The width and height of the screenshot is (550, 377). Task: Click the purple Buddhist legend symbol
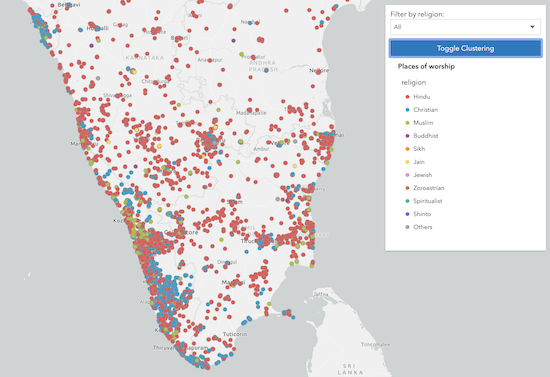tap(407, 136)
